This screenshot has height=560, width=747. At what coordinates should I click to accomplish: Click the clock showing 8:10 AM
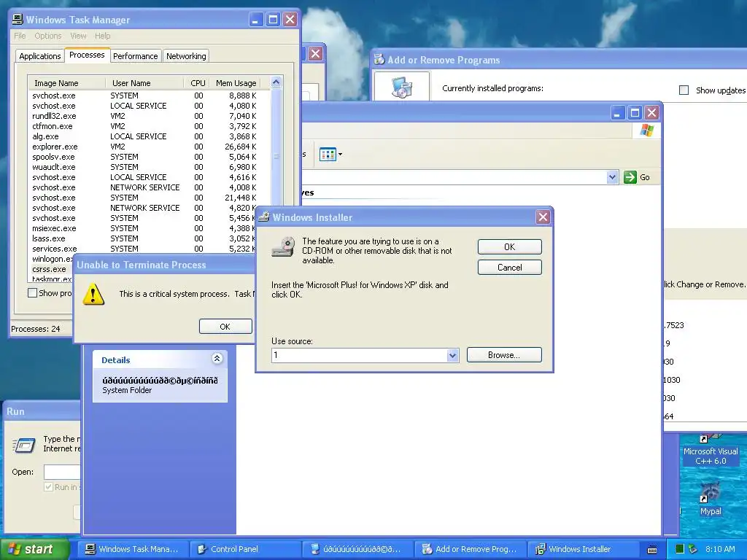720,549
